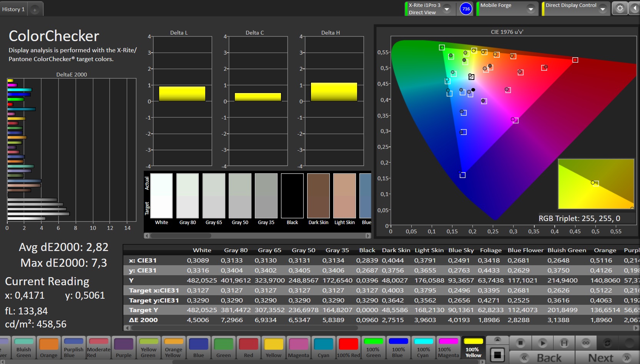Screen dimensions: 640x364
Task: Click the left-pointing panel collapse arrow
Action: point(635,8)
